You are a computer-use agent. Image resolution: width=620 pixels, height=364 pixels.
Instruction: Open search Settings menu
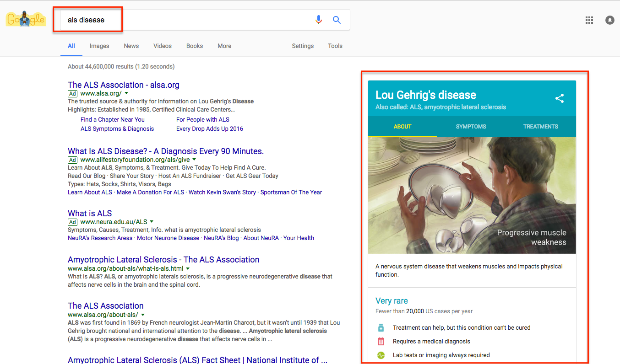pyautogui.click(x=303, y=46)
